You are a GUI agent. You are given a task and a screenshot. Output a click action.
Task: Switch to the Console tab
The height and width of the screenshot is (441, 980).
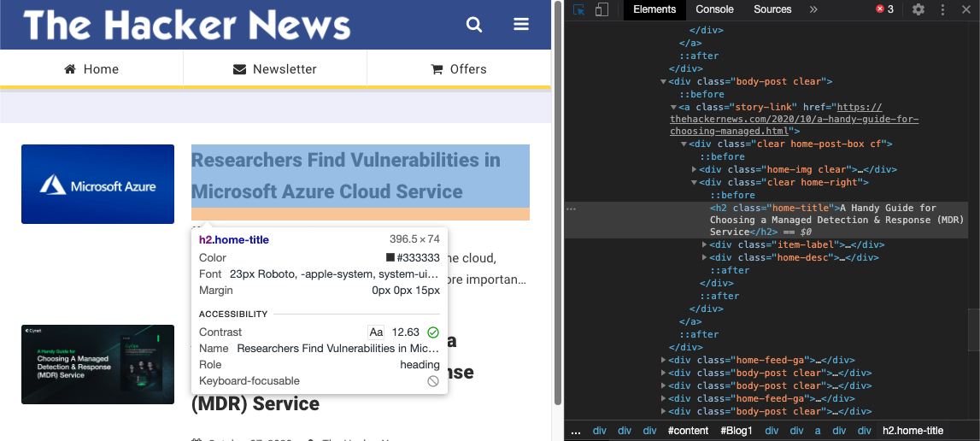[714, 9]
